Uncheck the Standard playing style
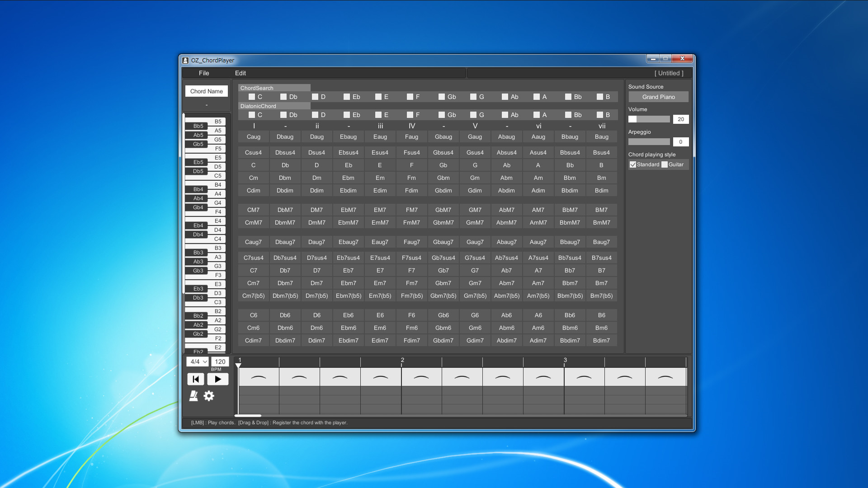The height and width of the screenshot is (488, 868). pyautogui.click(x=633, y=164)
